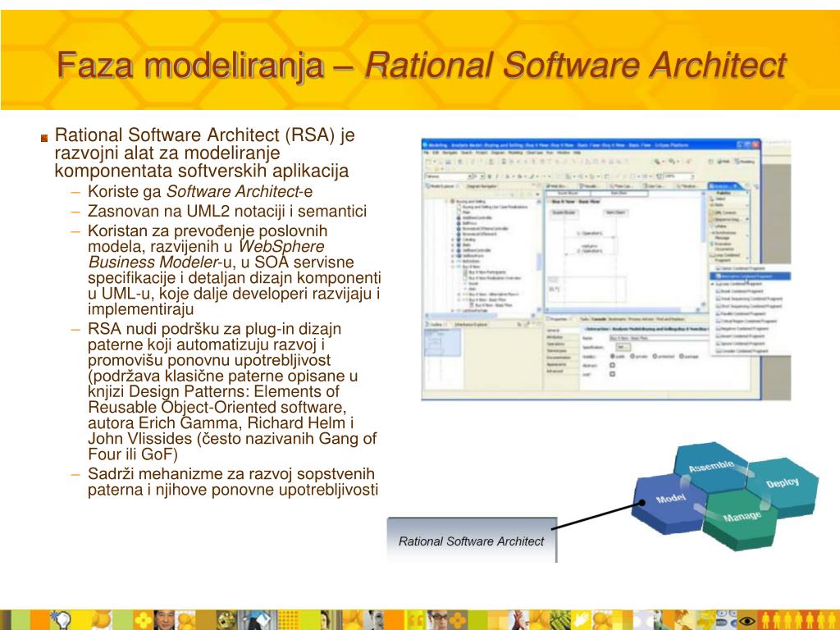Select the package visibility radio button
Image resolution: width=840 pixels, height=630 pixels.
682,356
